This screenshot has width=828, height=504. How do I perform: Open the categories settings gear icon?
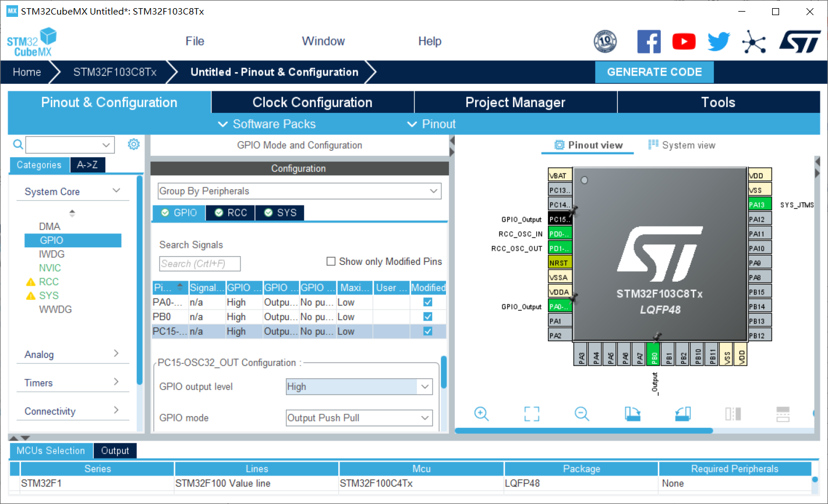134,144
